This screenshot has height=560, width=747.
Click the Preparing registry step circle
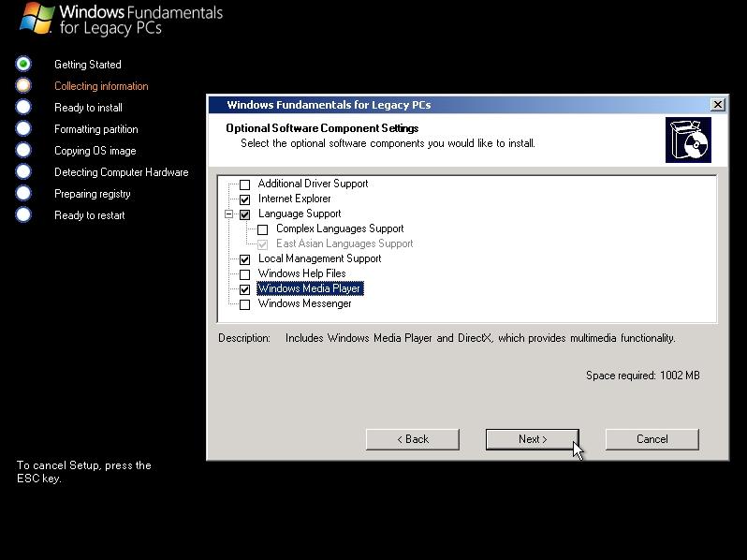(23, 193)
